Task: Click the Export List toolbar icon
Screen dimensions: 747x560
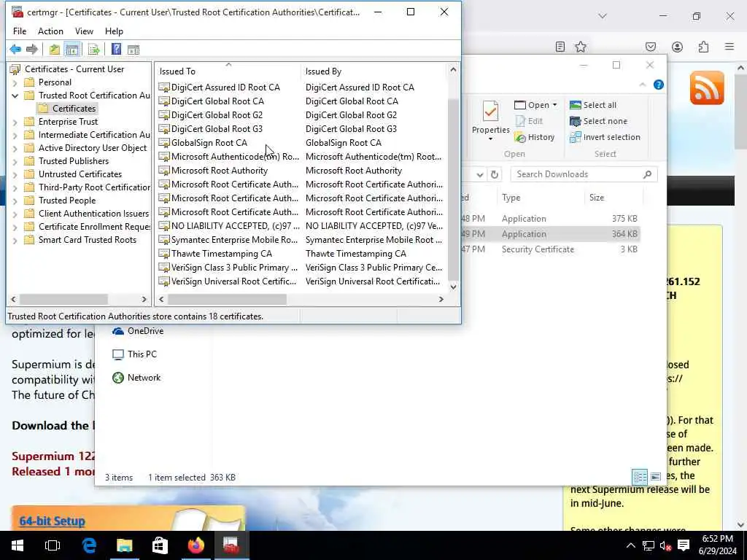Action: pyautogui.click(x=94, y=49)
